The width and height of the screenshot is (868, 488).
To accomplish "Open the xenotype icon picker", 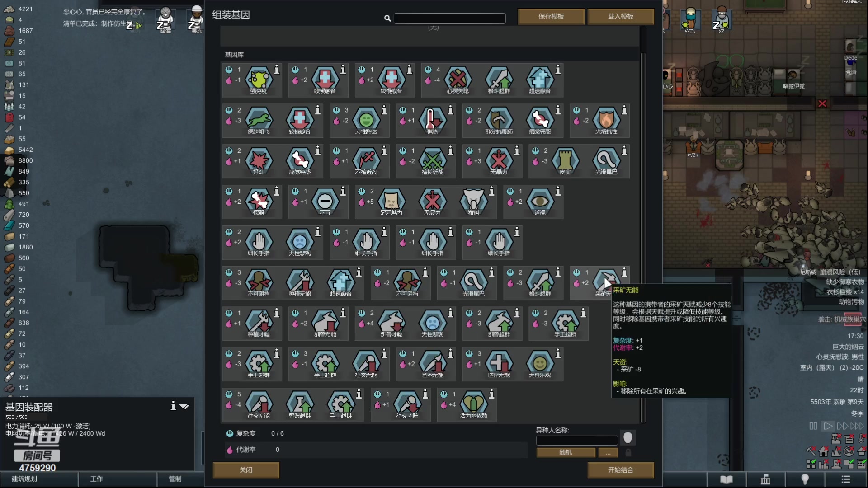I will (627, 437).
